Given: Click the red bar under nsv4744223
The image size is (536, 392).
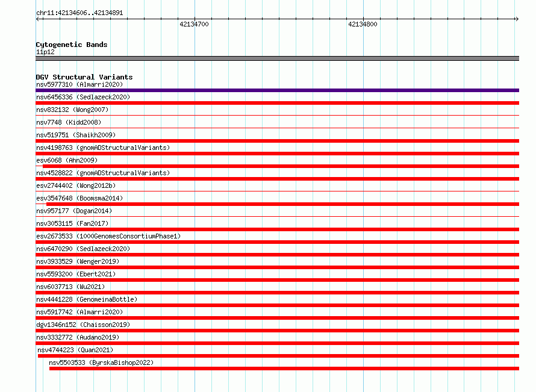Looking at the screenshot, I should (x=279, y=356).
